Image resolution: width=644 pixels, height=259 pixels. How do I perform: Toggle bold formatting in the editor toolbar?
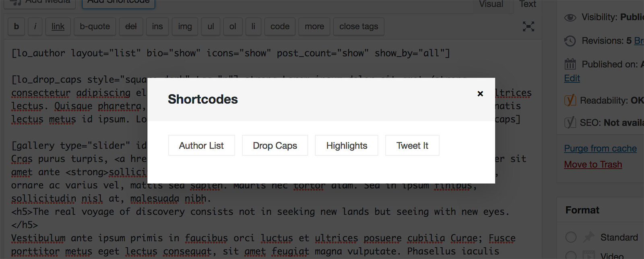(16, 26)
